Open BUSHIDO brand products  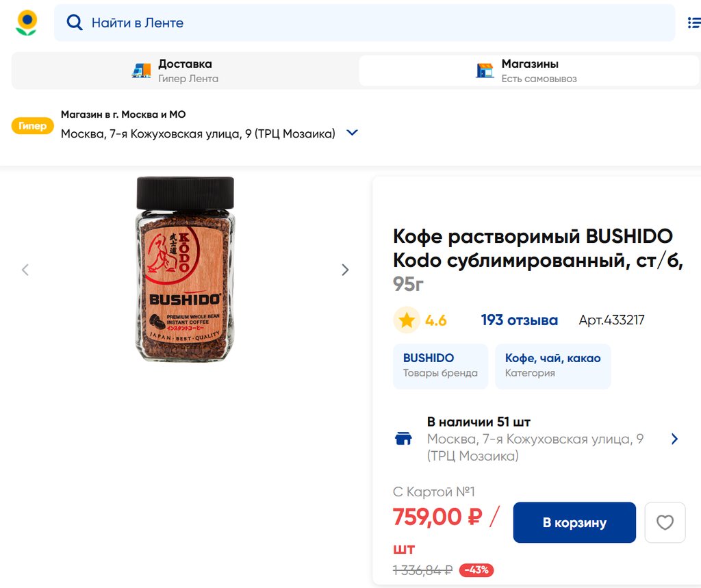440,366
